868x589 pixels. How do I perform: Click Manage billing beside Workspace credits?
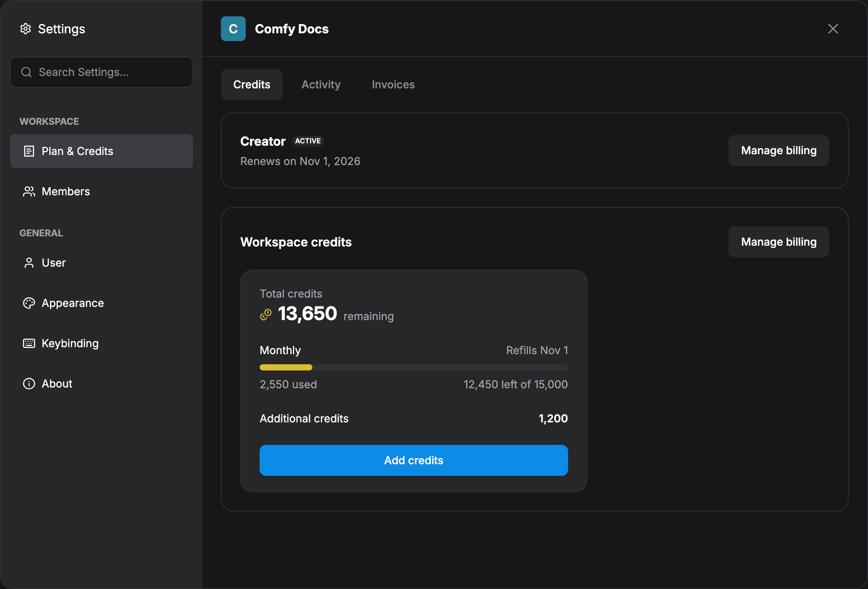[x=779, y=242]
